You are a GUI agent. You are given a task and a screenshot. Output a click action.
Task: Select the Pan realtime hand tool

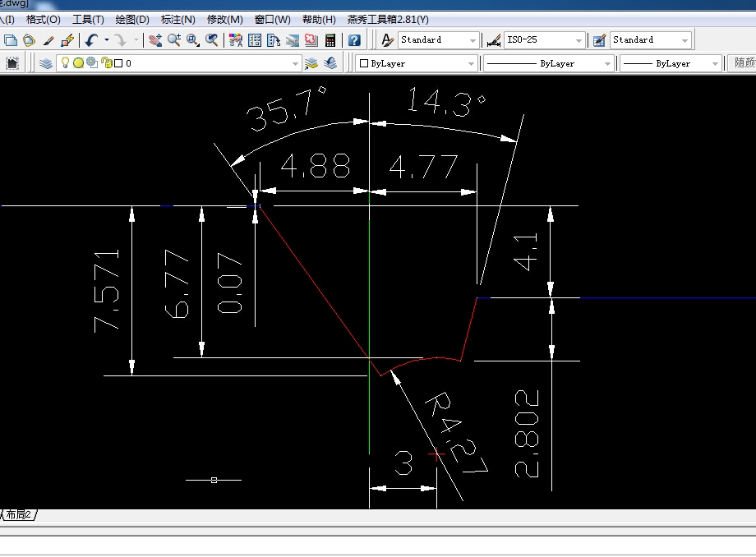pos(155,40)
